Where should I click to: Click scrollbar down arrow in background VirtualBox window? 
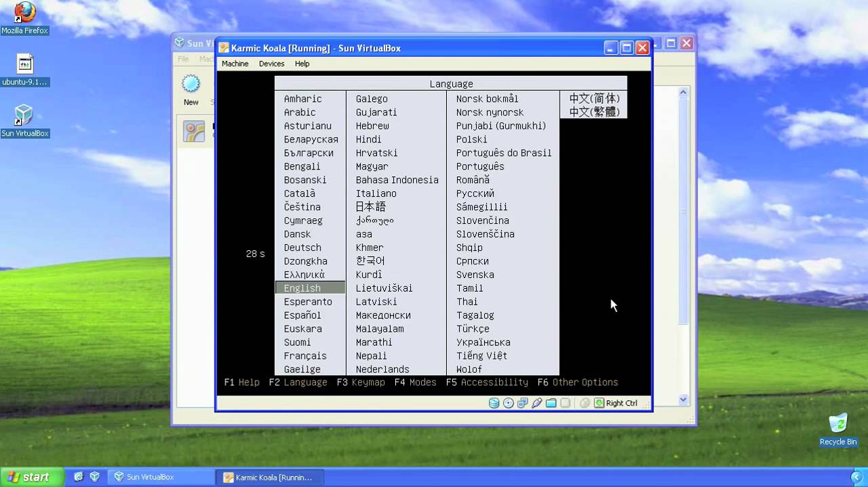(x=684, y=400)
